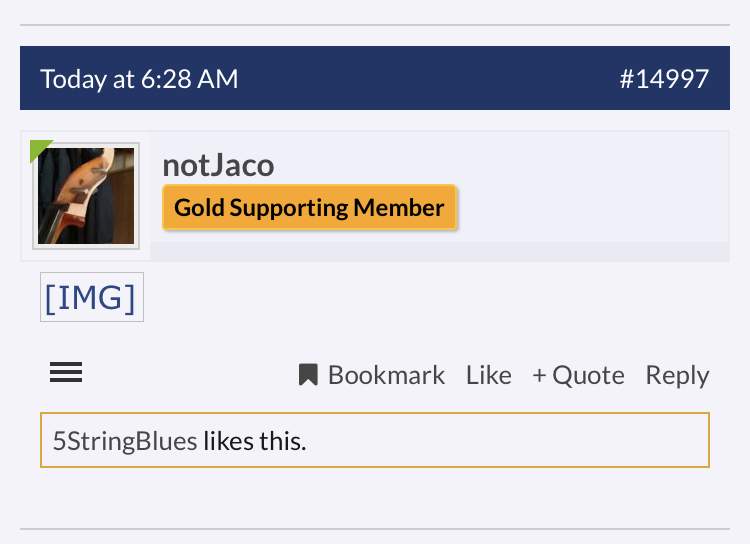Click the 'likes this.' text
Image resolution: width=750 pixels, height=544 pixels.
(254, 441)
